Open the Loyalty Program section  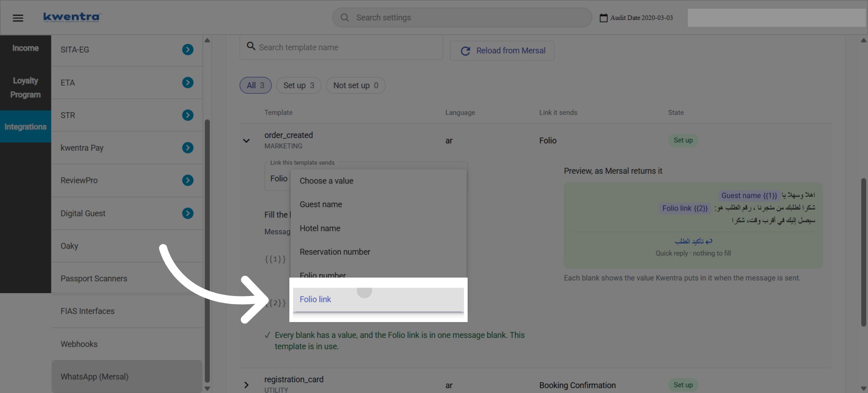25,88
